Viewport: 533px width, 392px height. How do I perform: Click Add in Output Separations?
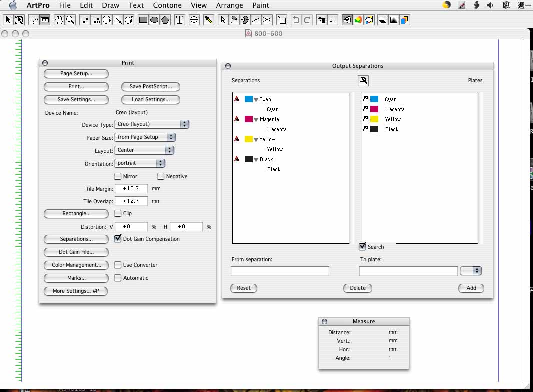point(471,288)
